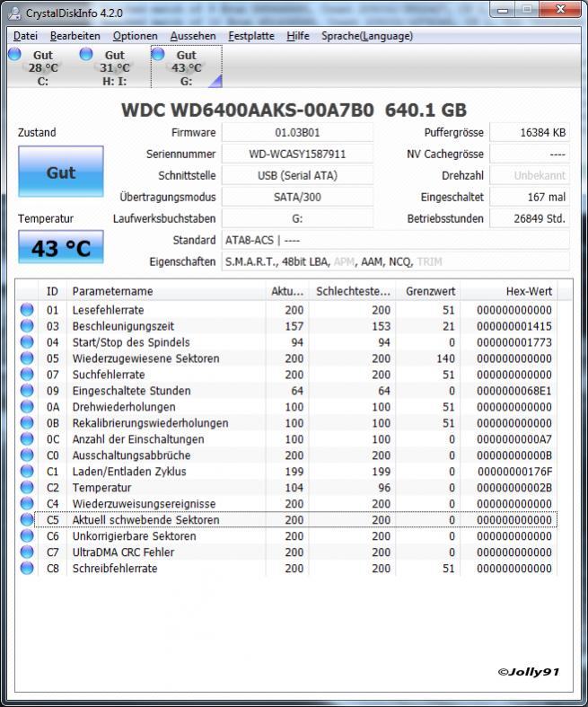588x707 pixels.
Task: Open the Optionen menu
Action: (x=136, y=36)
